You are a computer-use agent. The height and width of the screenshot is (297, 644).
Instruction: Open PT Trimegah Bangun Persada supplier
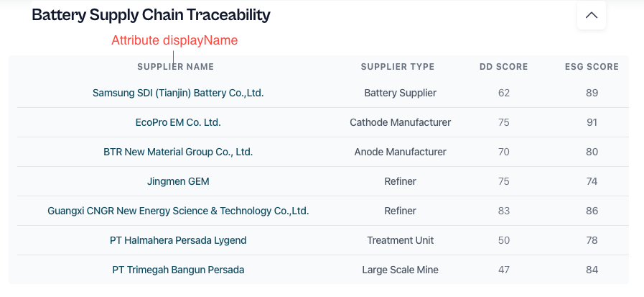178,270
